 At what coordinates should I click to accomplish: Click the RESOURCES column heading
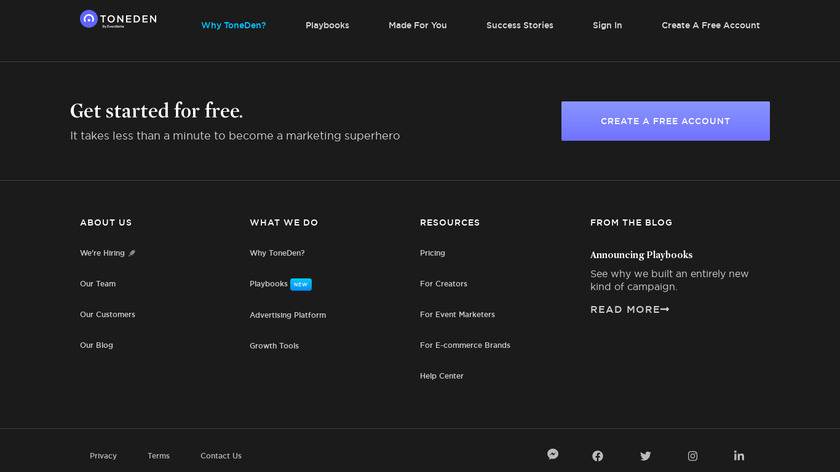tap(450, 222)
